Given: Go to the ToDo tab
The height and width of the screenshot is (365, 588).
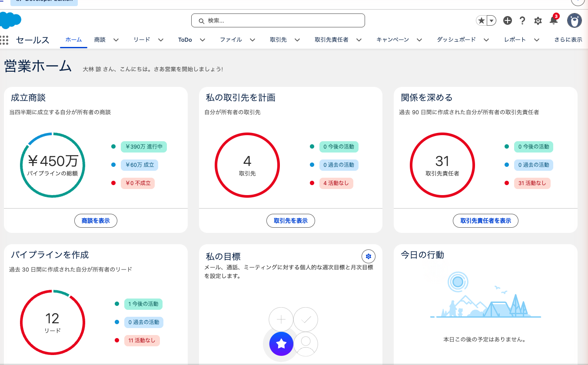Looking at the screenshot, I should coord(185,40).
